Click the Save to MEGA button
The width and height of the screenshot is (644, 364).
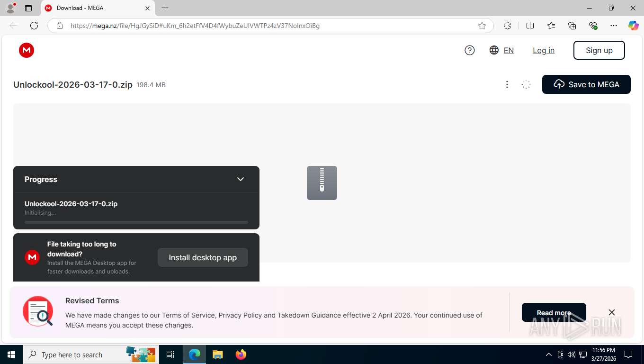pyautogui.click(x=586, y=84)
